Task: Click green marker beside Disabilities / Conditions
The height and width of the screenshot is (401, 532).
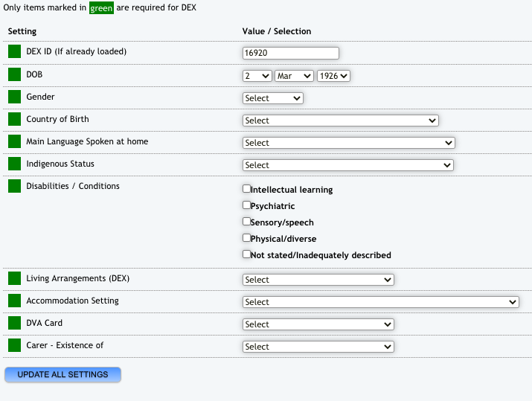Action: (14, 186)
